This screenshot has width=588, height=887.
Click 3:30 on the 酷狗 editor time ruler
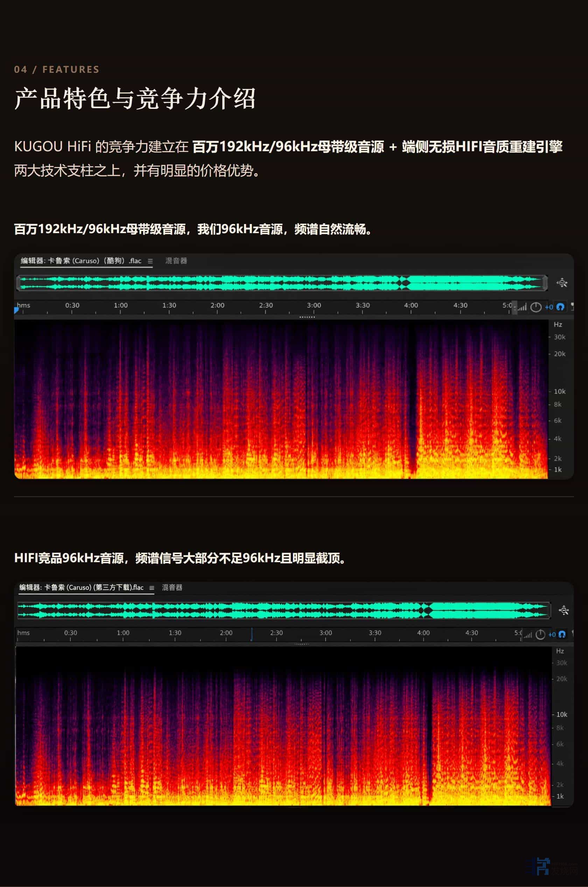[363, 305]
